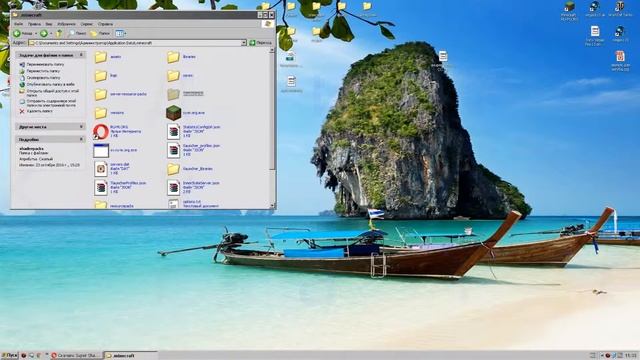
Task: Open the Пуск start menu
Action: click(10, 356)
